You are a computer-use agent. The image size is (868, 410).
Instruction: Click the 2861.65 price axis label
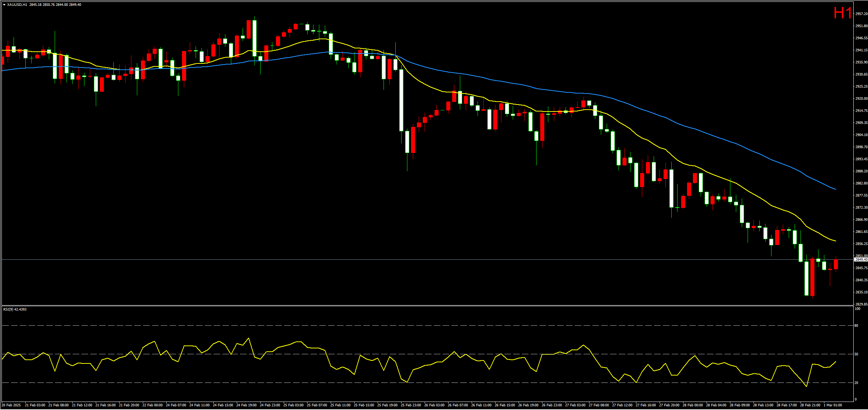(861, 232)
